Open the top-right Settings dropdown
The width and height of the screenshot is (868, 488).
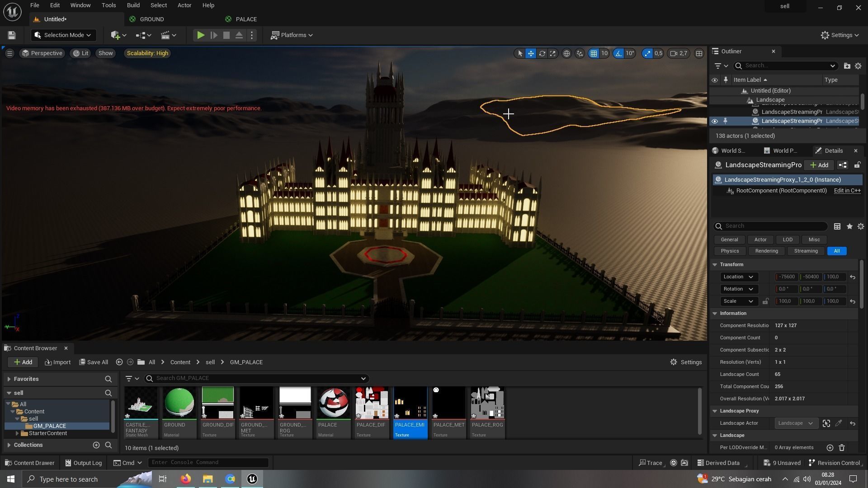point(840,35)
